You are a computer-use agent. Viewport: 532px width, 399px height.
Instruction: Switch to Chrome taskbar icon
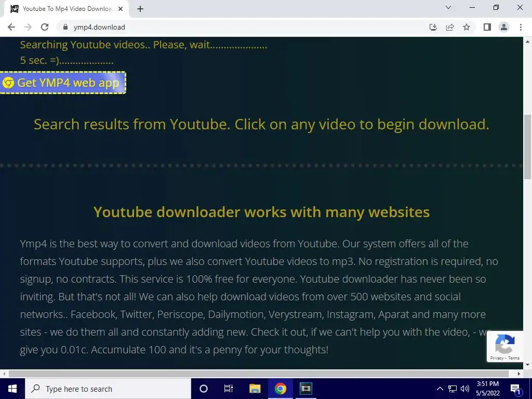pos(280,389)
